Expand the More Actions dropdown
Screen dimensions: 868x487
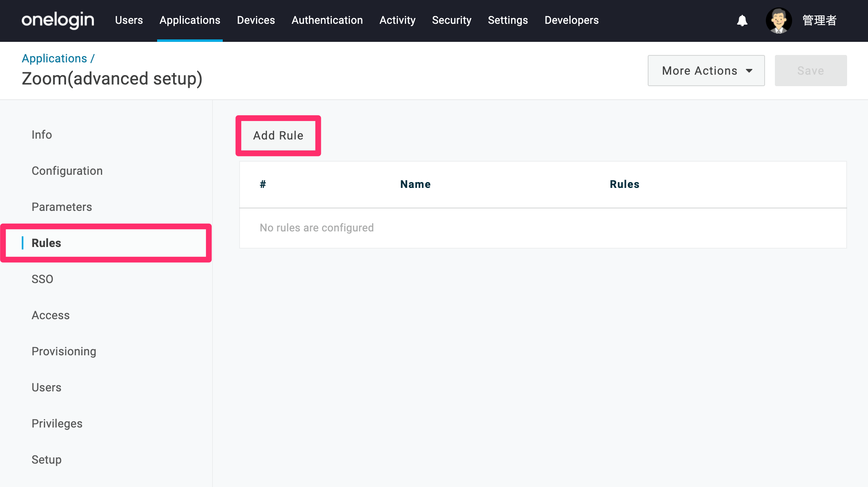[x=706, y=71]
